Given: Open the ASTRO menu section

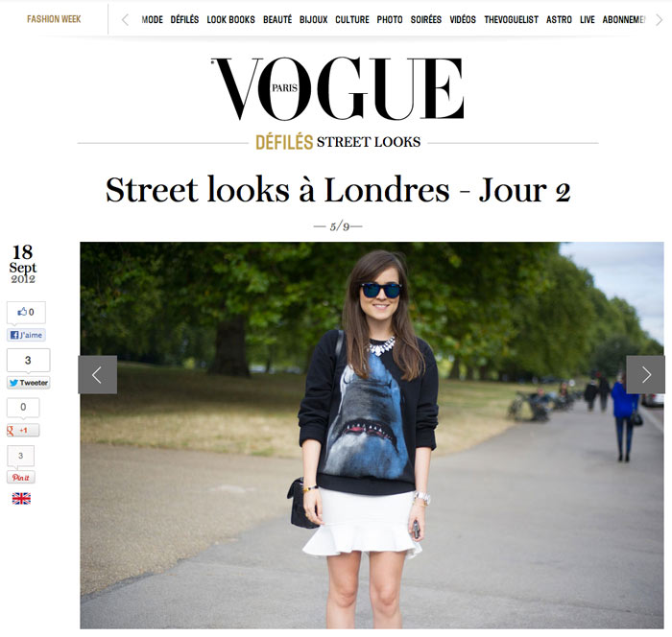Looking at the screenshot, I should 559,20.
